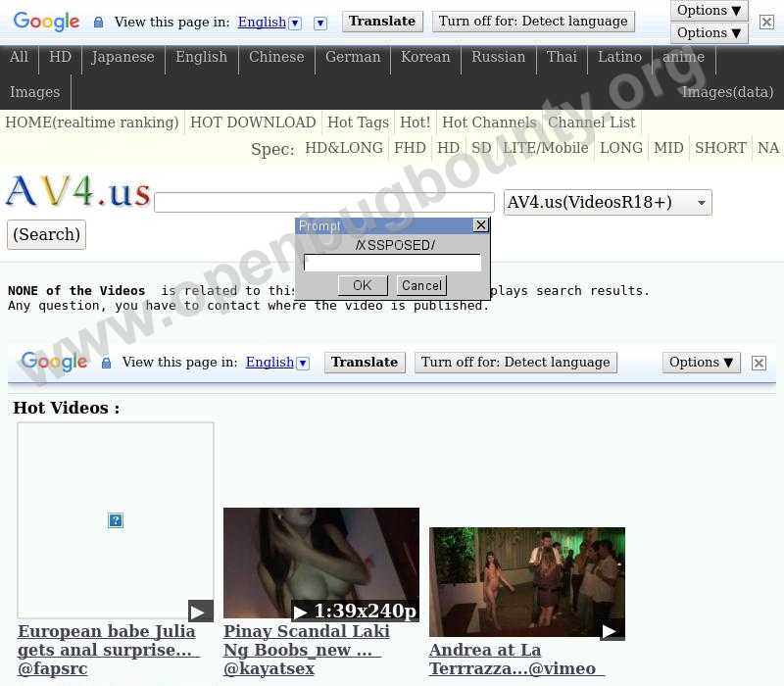The image size is (784, 686).
Task: Click the top Google logo in translate bar
Action: tap(46, 22)
